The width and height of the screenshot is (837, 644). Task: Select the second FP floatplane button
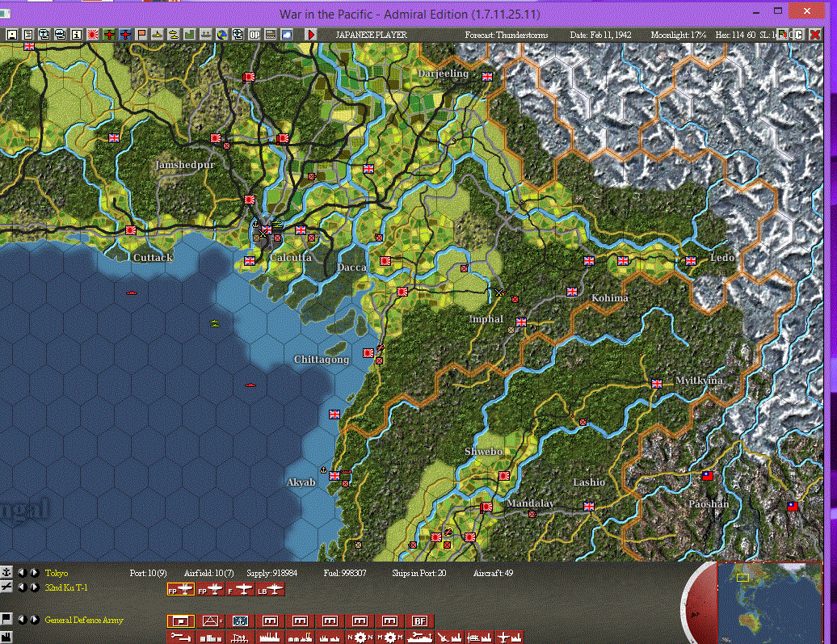[x=211, y=590]
